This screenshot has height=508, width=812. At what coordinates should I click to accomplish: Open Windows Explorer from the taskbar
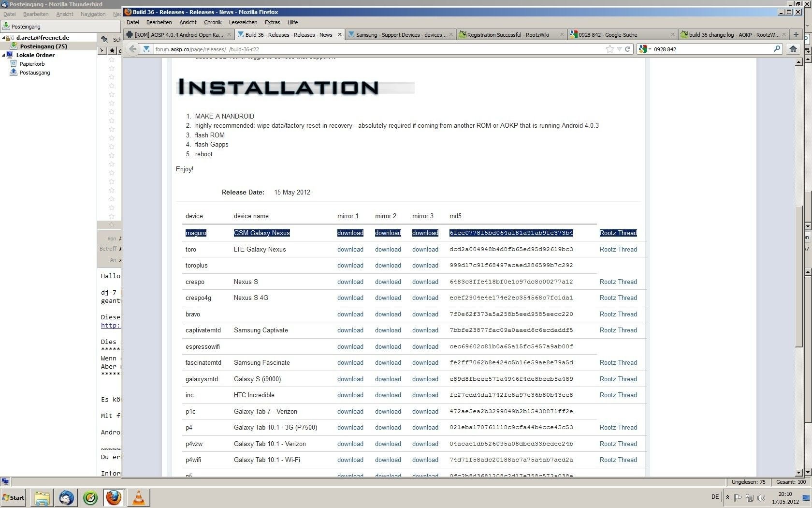click(42, 497)
